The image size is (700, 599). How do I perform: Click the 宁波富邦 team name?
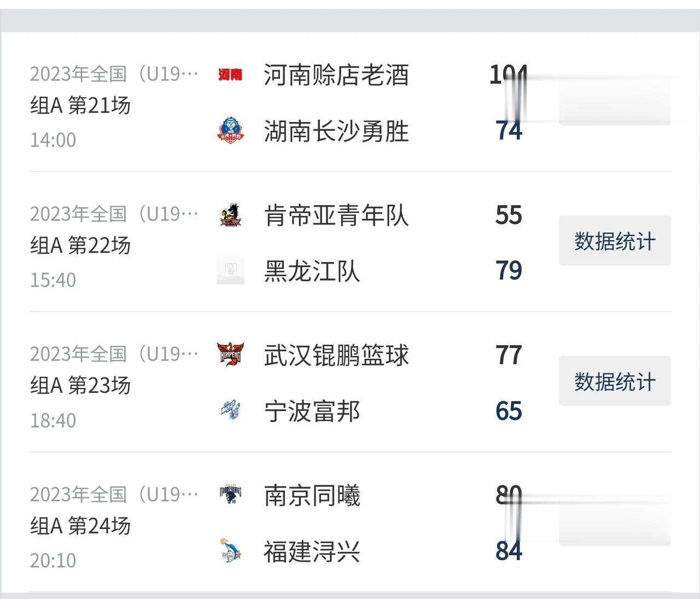pyautogui.click(x=312, y=411)
